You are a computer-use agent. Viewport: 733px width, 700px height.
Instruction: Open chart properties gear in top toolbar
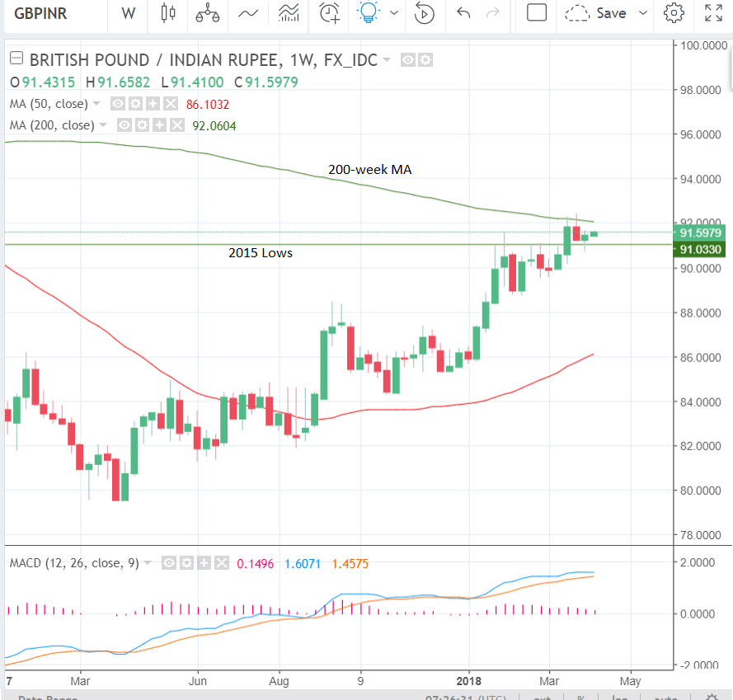674,13
